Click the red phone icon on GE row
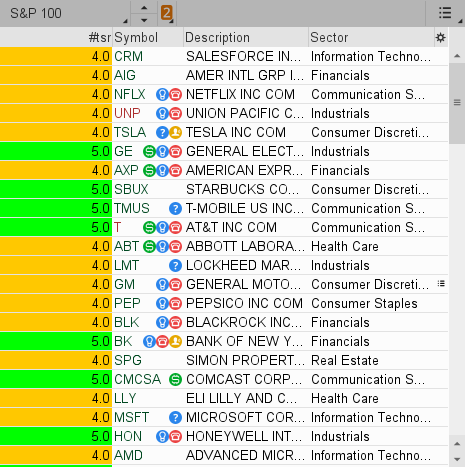 [x=175, y=152]
